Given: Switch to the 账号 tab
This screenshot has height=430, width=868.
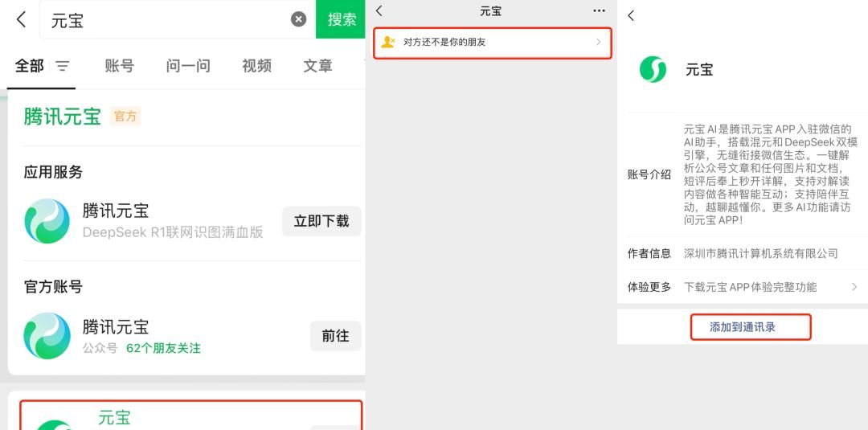Looking at the screenshot, I should point(120,66).
